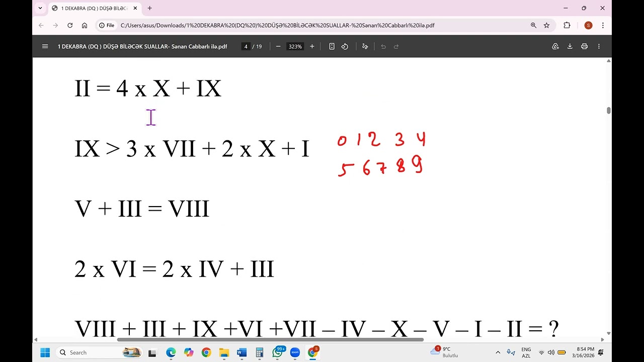Click the scroll up arrow
Screen dimensions: 644x362
609,61
